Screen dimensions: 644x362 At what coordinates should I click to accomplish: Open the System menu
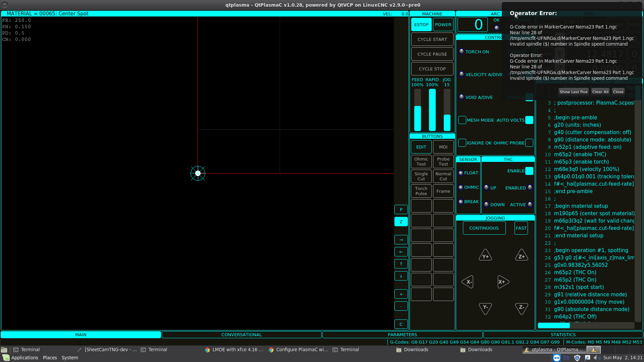point(70,358)
